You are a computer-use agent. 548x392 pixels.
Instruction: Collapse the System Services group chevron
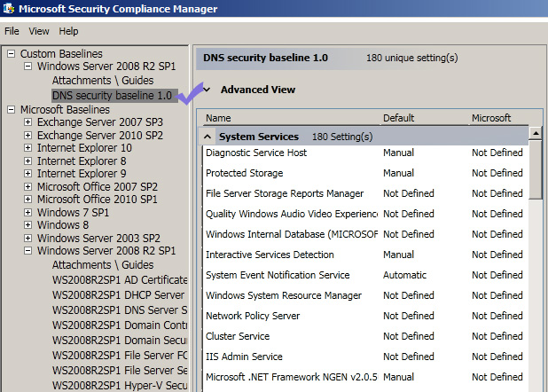(x=207, y=137)
